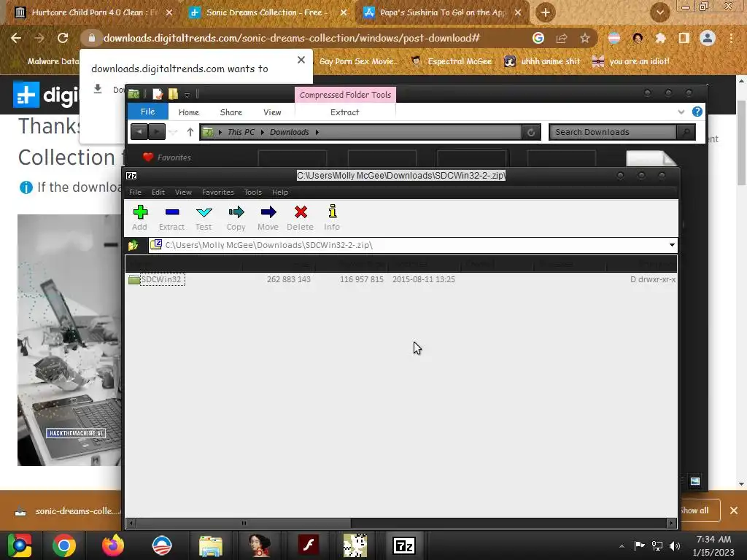Screen dimensions: 747x560
Task: Click the 7z icon in the taskbar
Action: tap(404, 545)
